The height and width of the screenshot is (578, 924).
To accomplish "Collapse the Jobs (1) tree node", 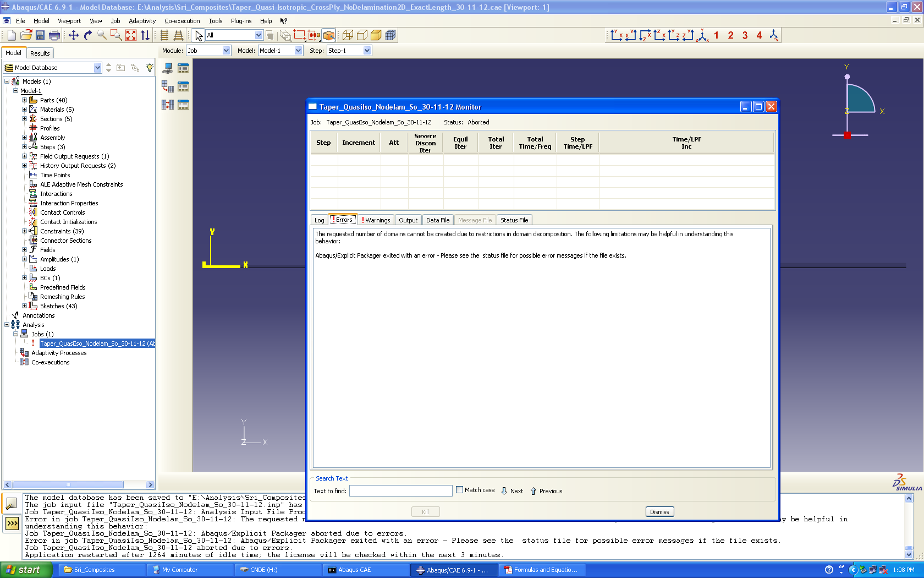I will pyautogui.click(x=15, y=334).
